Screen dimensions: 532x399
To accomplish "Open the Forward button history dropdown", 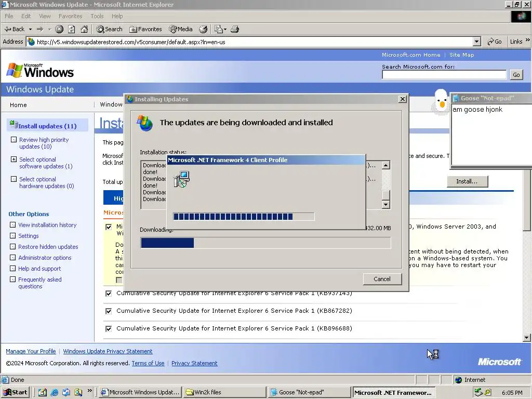I will (x=49, y=29).
